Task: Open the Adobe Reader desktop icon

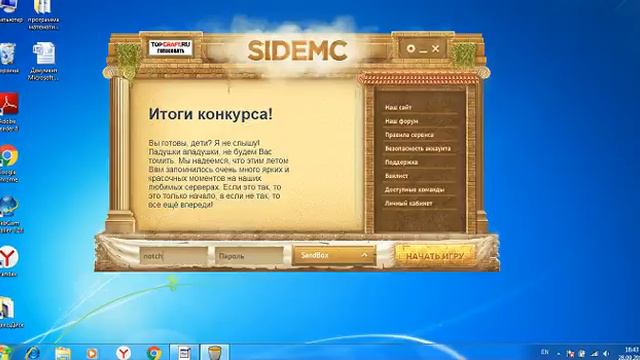Action: (x=9, y=111)
